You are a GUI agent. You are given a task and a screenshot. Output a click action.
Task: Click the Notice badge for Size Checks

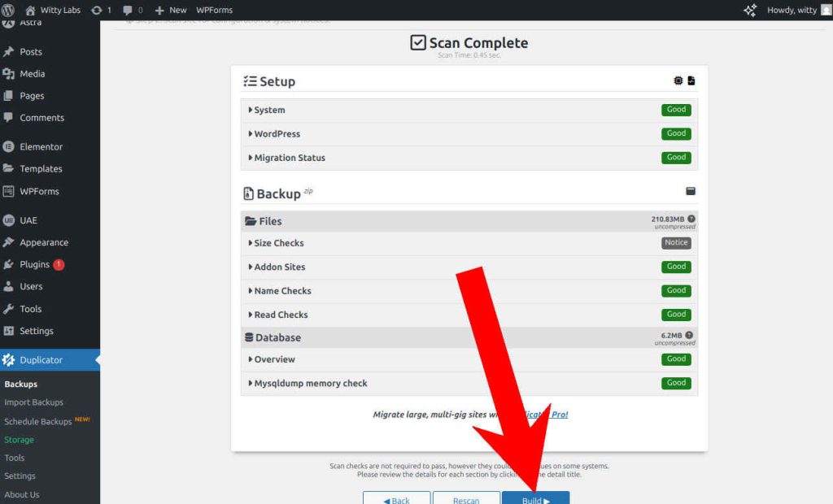point(676,243)
